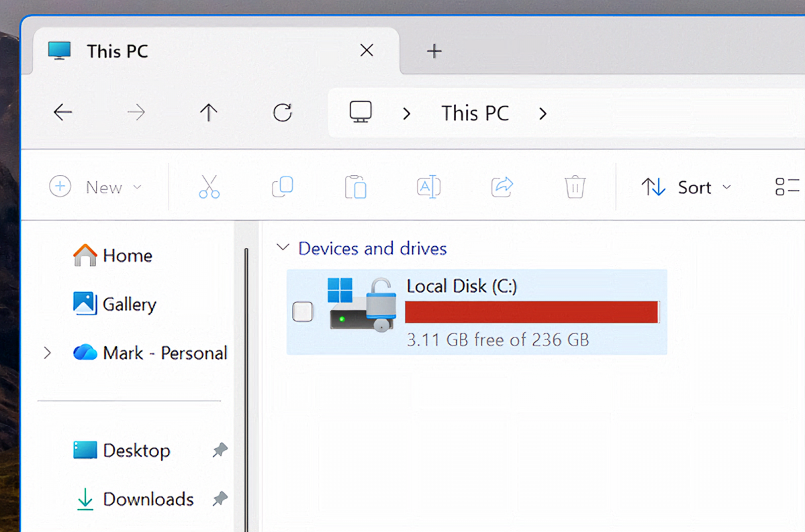Click the Home house icon
The width and height of the screenshot is (805, 532).
85,255
